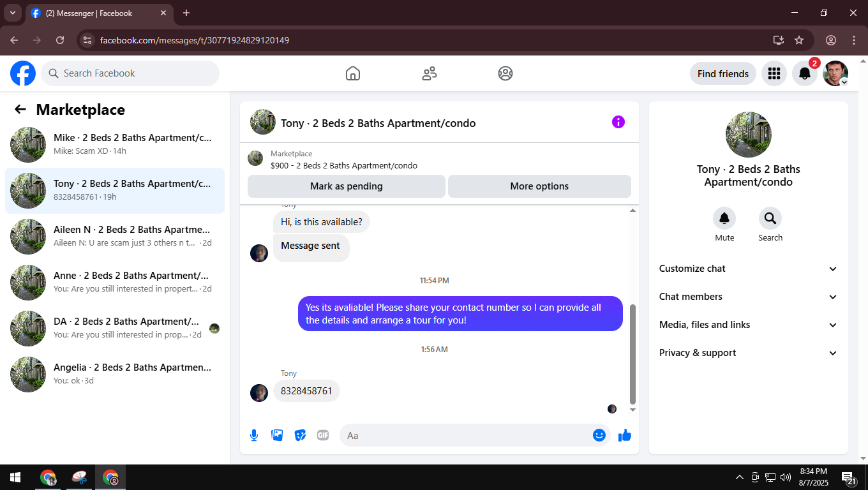Add a new browser tab
Image resolution: width=868 pixels, height=490 pixels.
click(x=186, y=13)
